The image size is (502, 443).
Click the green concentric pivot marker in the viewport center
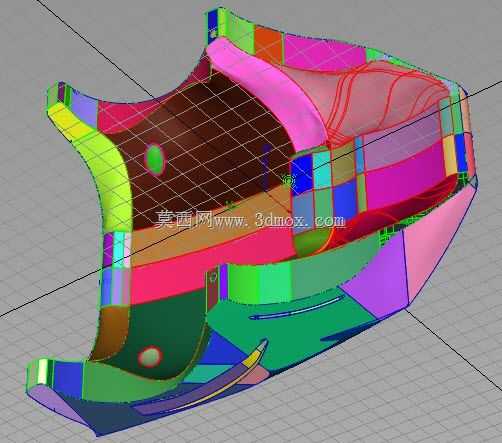(x=288, y=180)
